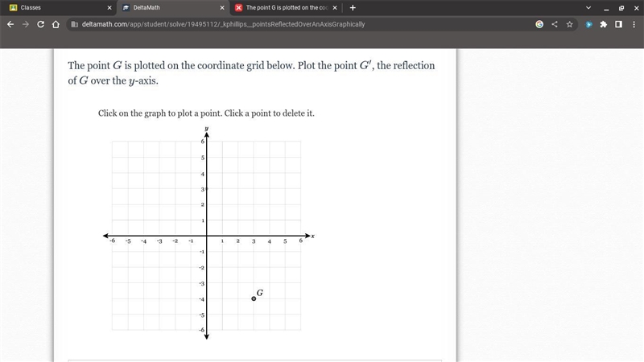Toggle the browser side panel icon

(x=618, y=24)
